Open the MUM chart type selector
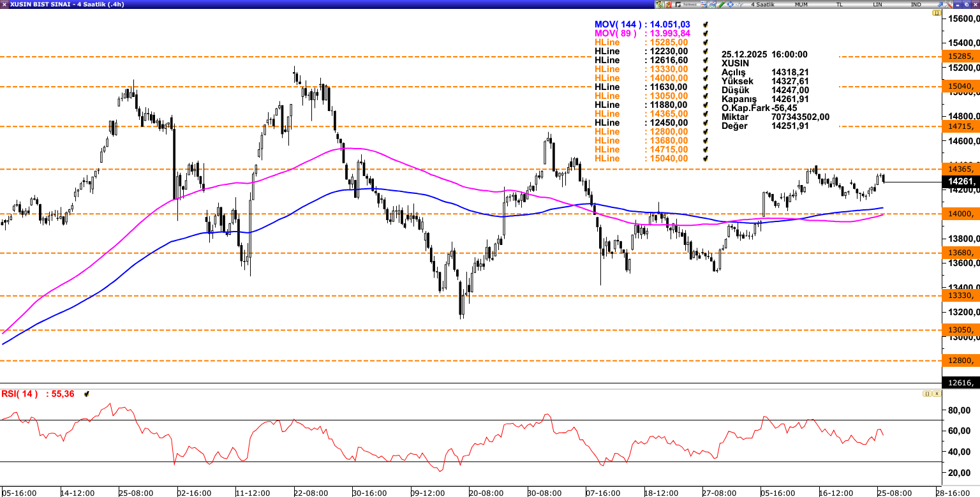The height and width of the screenshot is (497, 980). (801, 4)
